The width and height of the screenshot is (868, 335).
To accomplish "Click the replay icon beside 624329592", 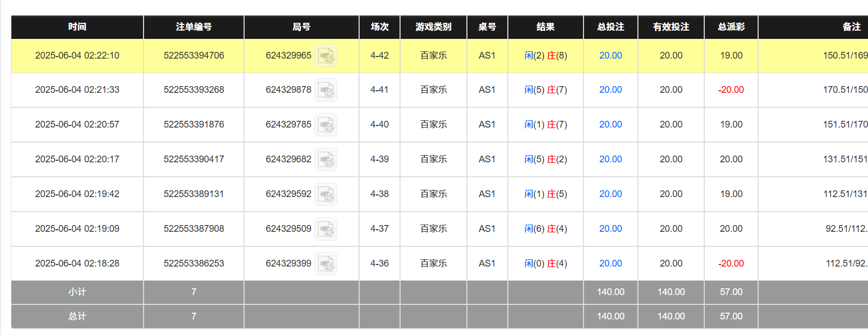I will point(326,194).
